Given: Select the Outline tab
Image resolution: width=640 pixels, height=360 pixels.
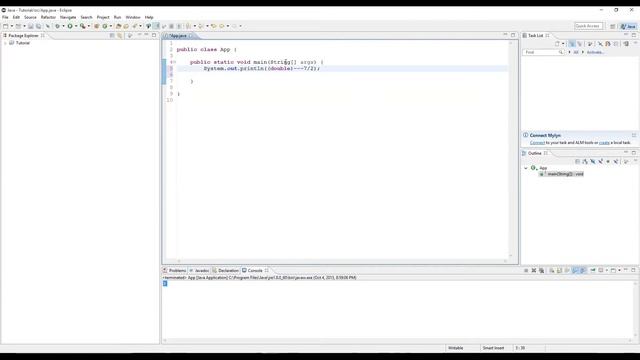Looking at the screenshot, I should (535, 153).
